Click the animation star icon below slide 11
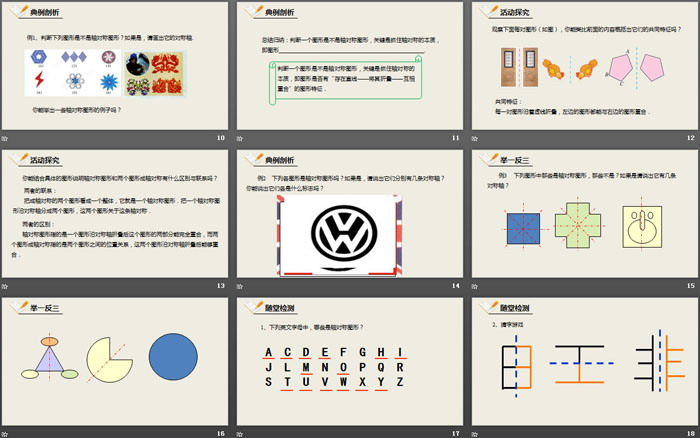The height and width of the screenshot is (438, 700). pos(240,138)
